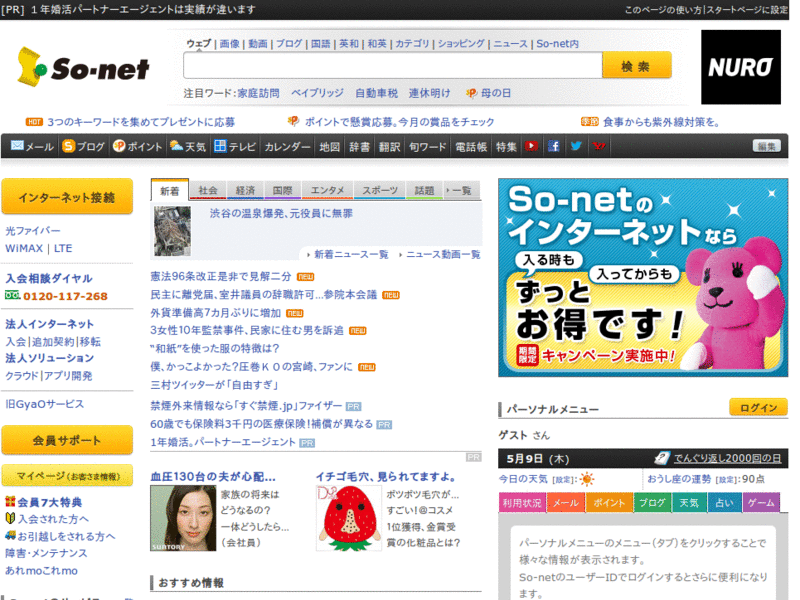The width and height of the screenshot is (800, 600).
Task: Click the 編集 edit button on nav bar
Action: point(766,146)
